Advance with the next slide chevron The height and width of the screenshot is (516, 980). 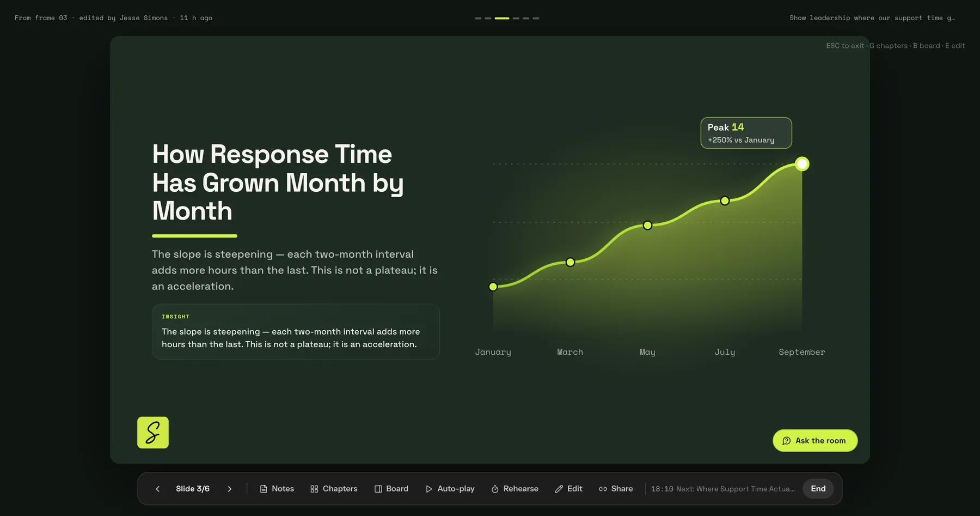click(x=230, y=489)
